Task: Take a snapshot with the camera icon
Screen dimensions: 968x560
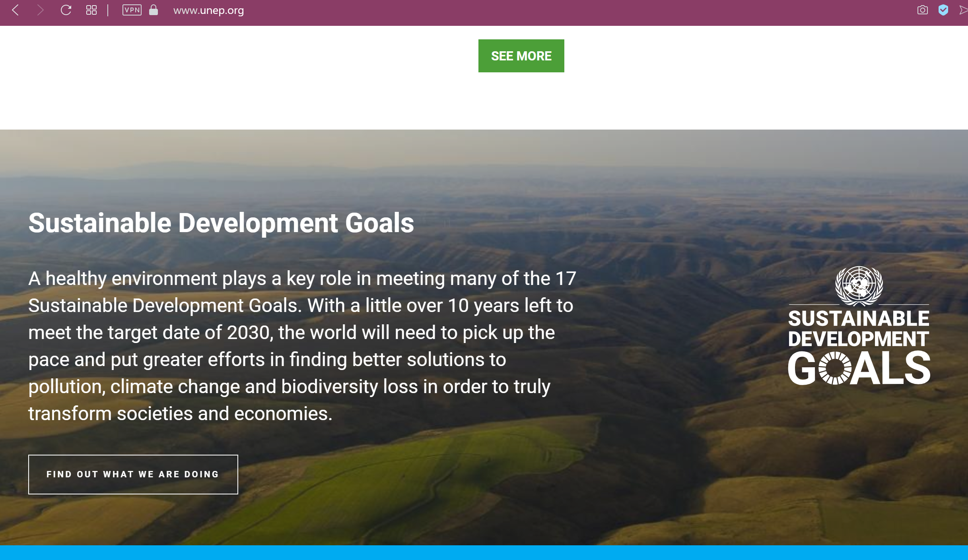Action: point(923,10)
